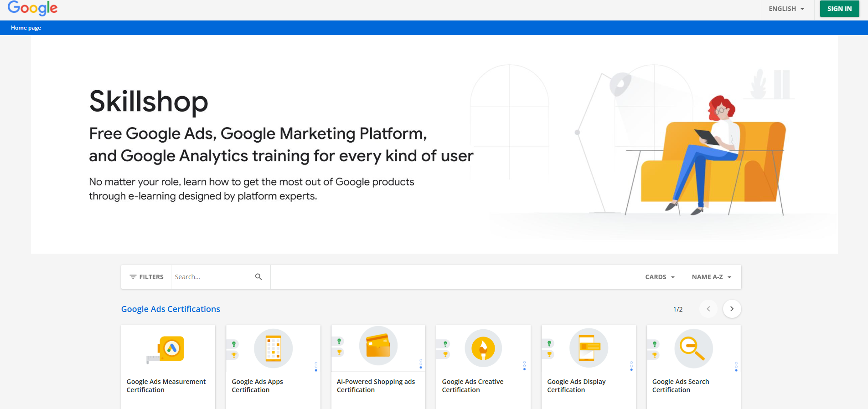Click lightbulb badge on Google Ads Apps card
The height and width of the screenshot is (409, 868).
234,344
